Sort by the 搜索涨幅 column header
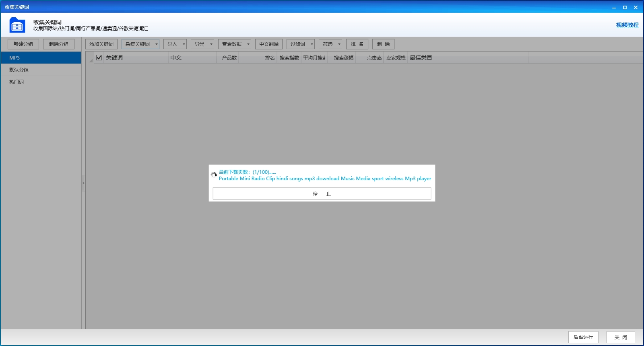The height and width of the screenshot is (346, 644). pyautogui.click(x=341, y=58)
